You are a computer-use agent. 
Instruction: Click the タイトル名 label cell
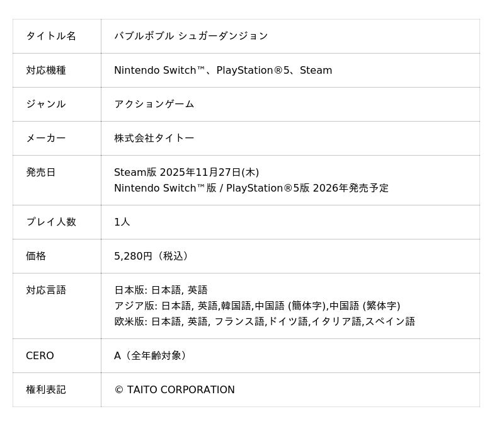click(57, 36)
